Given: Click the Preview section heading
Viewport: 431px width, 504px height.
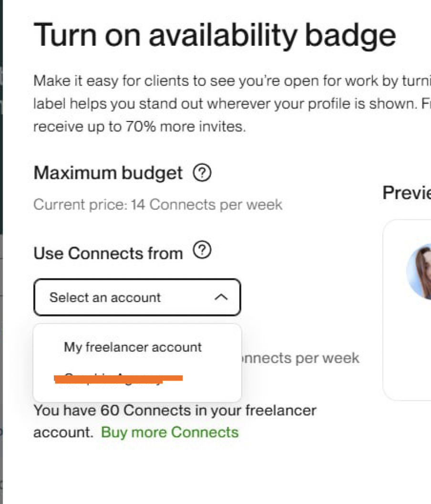Looking at the screenshot, I should [x=406, y=193].
